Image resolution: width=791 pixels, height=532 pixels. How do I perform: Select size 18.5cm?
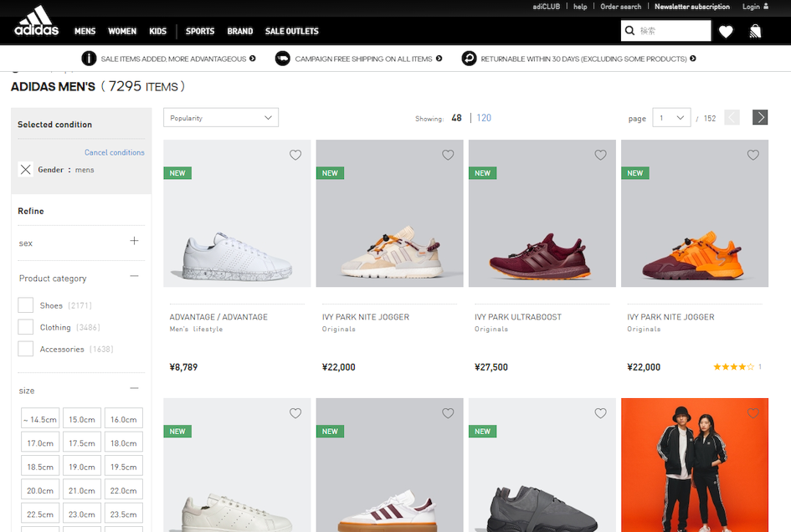coord(40,467)
